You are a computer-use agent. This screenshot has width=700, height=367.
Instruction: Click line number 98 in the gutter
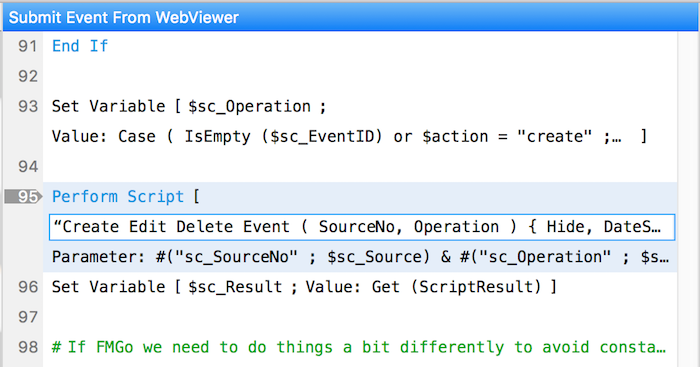click(28, 347)
